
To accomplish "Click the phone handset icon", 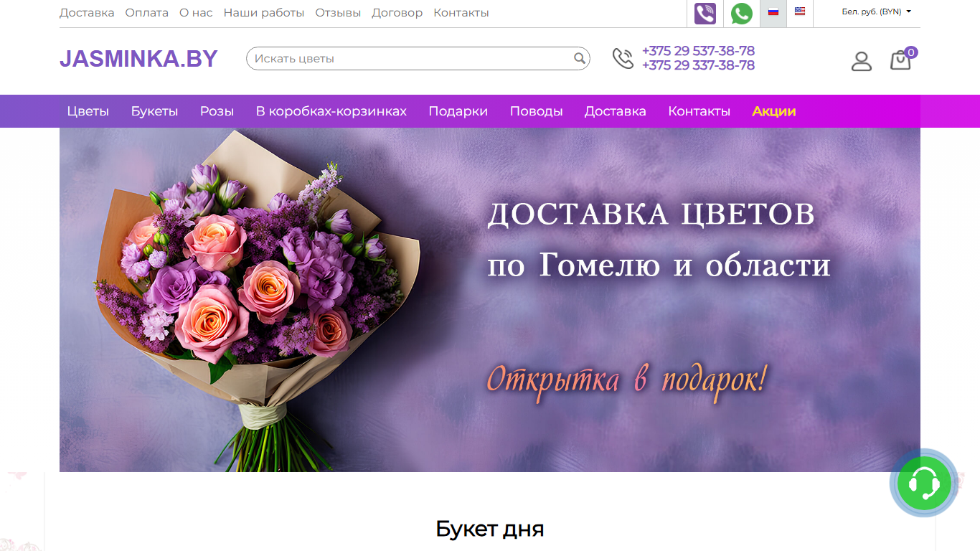I will coord(623,58).
